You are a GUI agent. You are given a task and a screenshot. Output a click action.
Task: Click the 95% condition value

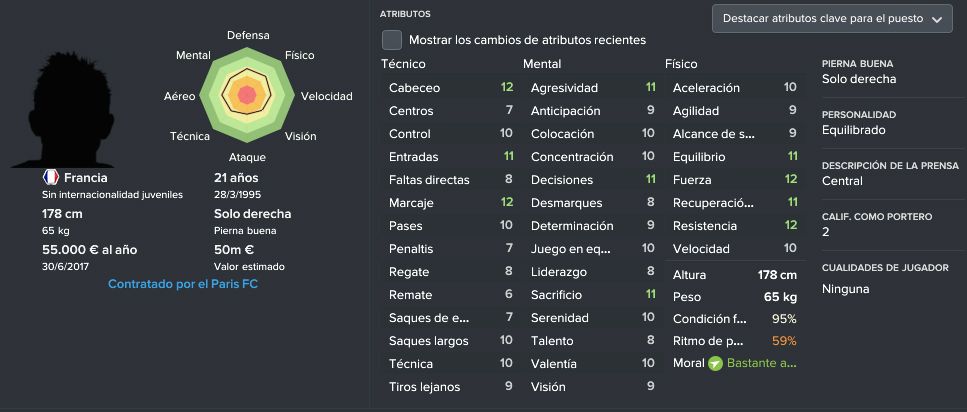point(784,318)
